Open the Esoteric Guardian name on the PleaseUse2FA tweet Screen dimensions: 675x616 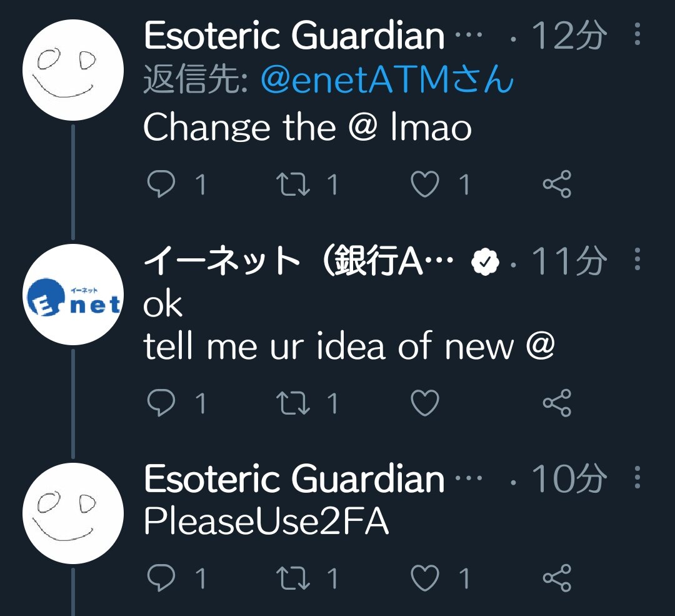pyautogui.click(x=294, y=478)
